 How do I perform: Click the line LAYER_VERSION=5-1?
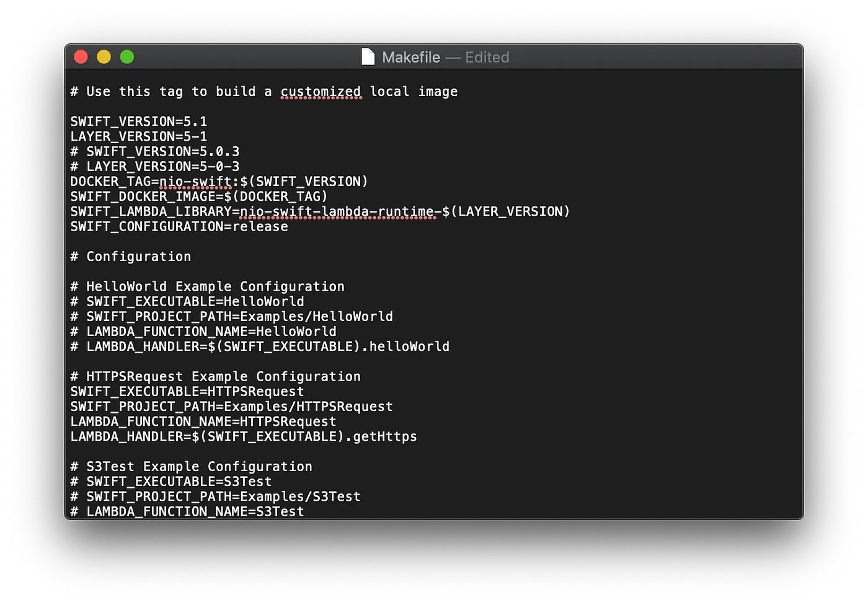(139, 136)
